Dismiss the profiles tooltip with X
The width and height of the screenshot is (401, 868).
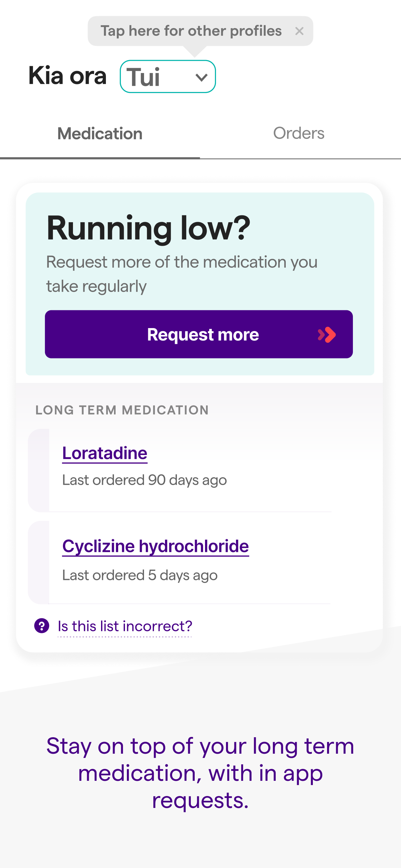coord(299,31)
